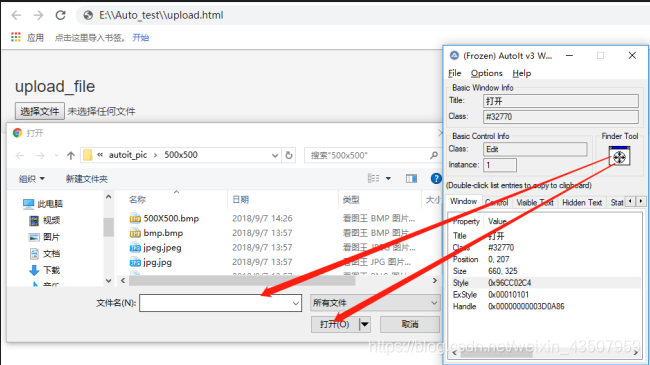
Task: Sort by 日期 column header
Action: click(240, 200)
